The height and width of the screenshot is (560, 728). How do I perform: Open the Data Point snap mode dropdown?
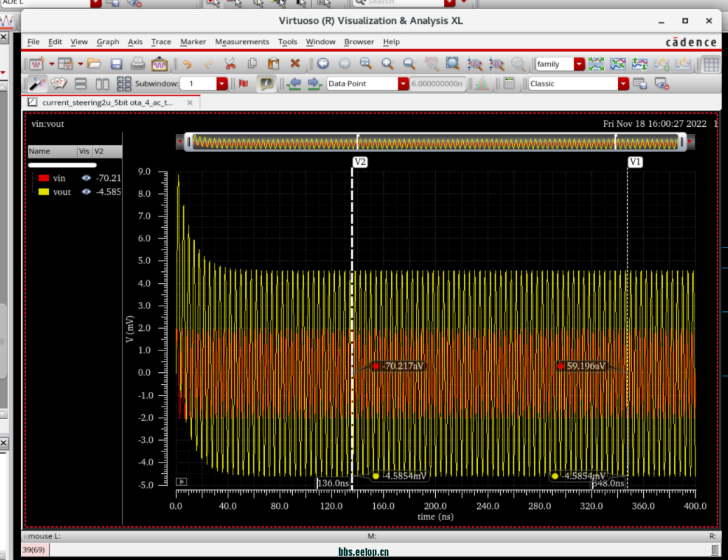click(403, 83)
